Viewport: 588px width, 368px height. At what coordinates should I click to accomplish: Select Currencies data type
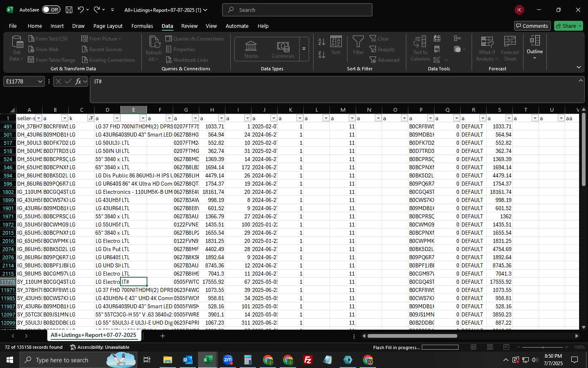(x=283, y=49)
